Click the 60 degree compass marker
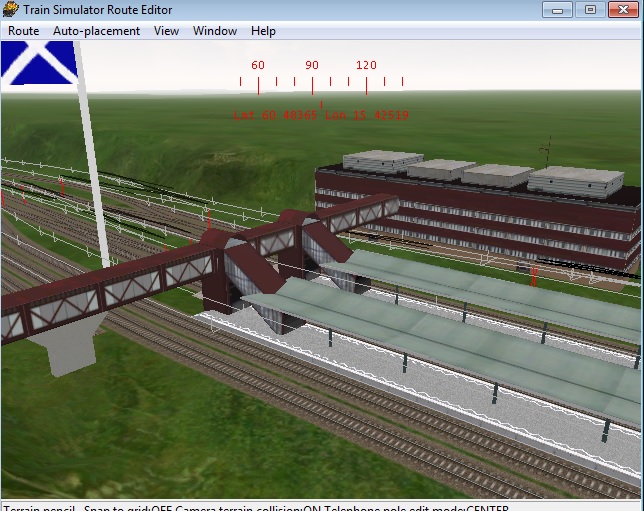 258,66
